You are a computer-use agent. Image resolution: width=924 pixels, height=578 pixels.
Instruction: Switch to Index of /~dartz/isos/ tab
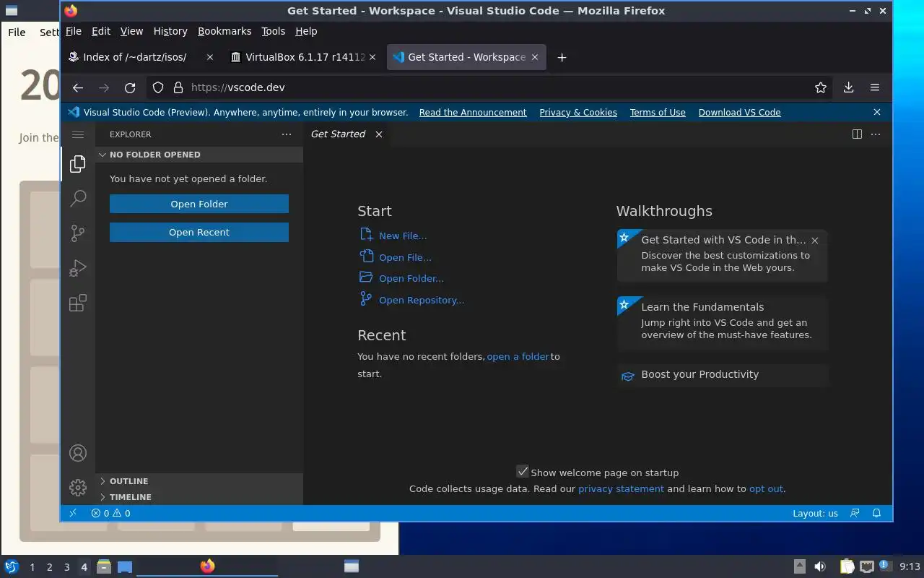click(141, 57)
